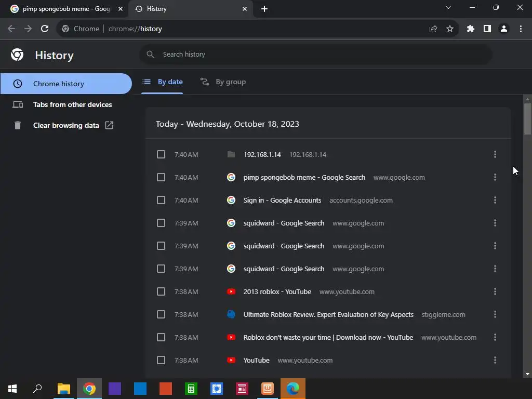Screen dimensions: 532x399
Task: Open Sign in - Google Accounts link
Action: point(282,200)
